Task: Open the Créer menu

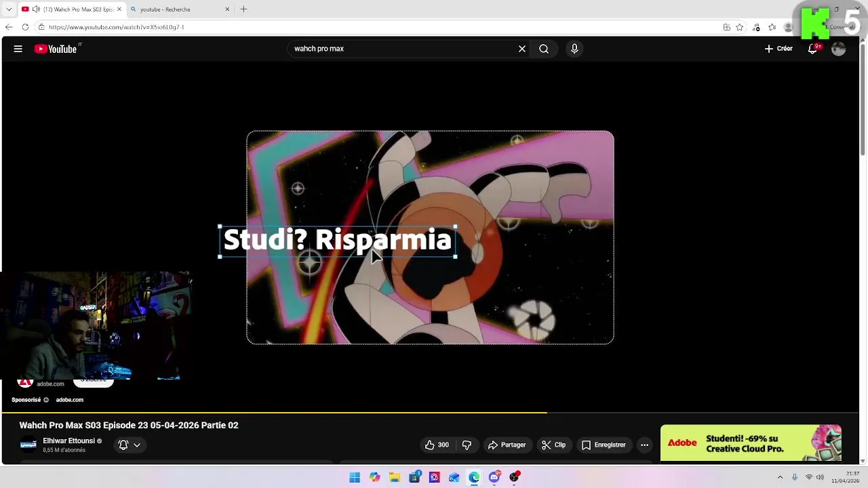Action: tap(778, 49)
